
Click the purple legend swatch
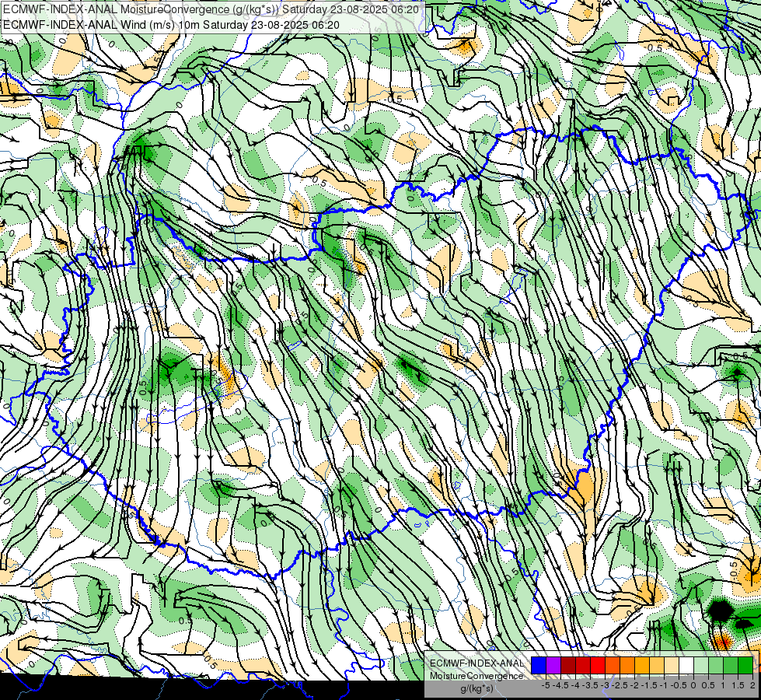coord(553,666)
